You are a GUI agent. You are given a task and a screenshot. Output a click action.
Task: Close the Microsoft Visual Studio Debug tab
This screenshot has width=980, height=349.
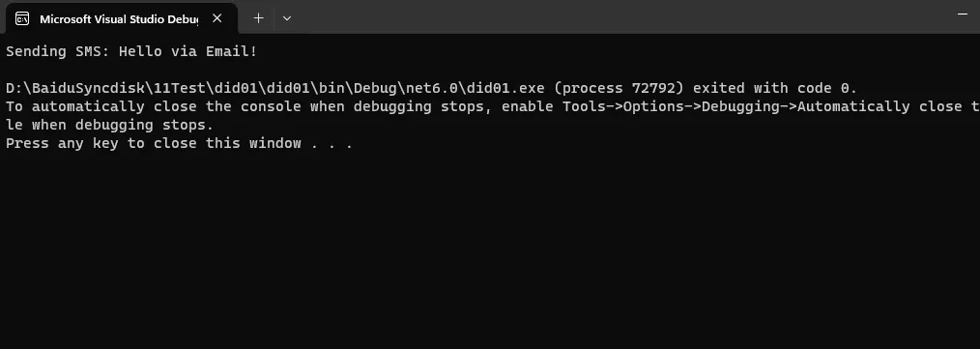[216, 18]
